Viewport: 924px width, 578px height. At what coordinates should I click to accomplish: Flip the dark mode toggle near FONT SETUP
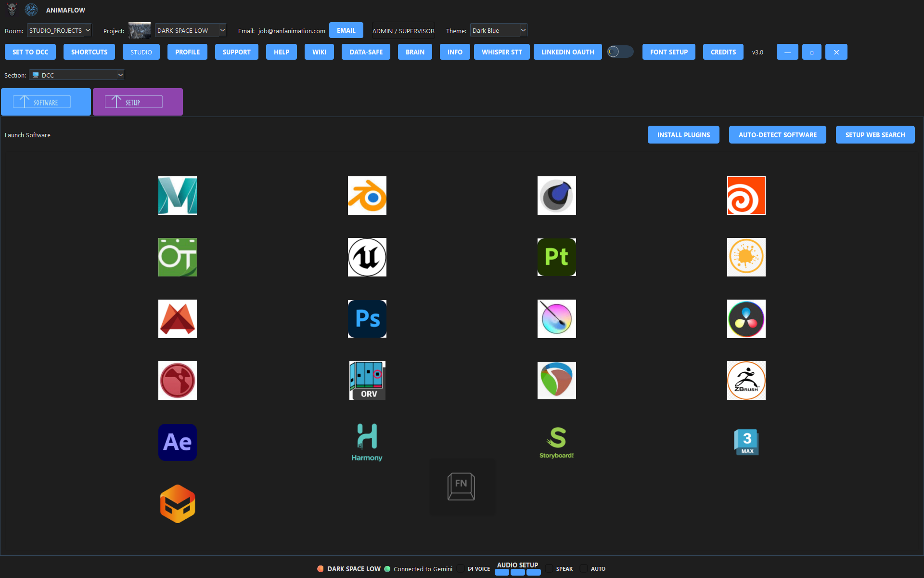(620, 52)
